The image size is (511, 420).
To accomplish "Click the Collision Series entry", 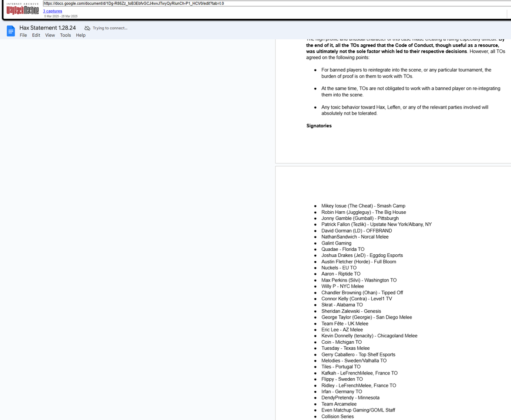I will pyautogui.click(x=337, y=416).
